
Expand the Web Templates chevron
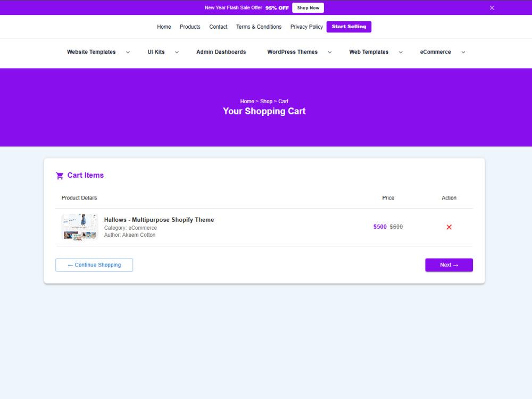click(x=401, y=52)
